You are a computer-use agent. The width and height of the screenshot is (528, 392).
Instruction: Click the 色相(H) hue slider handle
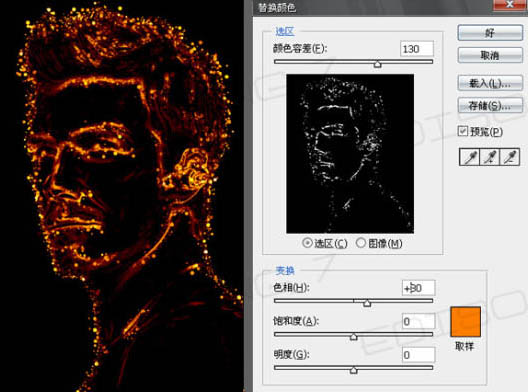coord(367,303)
